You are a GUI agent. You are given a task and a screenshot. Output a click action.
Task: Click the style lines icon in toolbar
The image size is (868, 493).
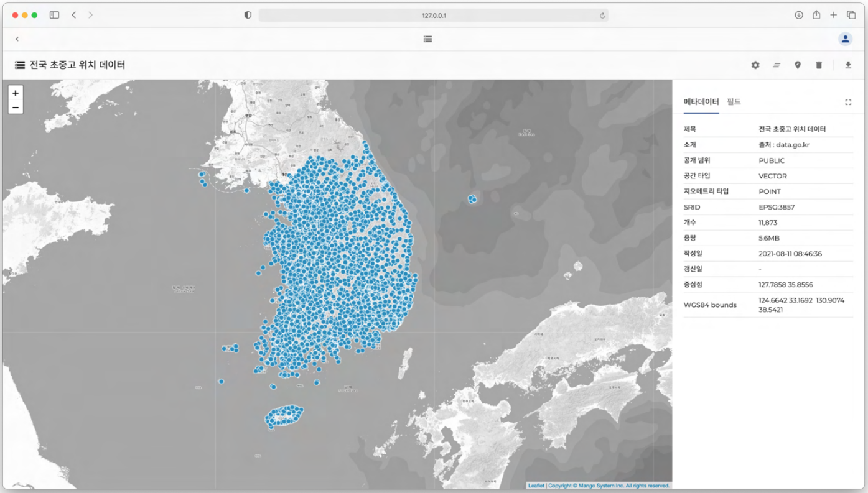(777, 65)
